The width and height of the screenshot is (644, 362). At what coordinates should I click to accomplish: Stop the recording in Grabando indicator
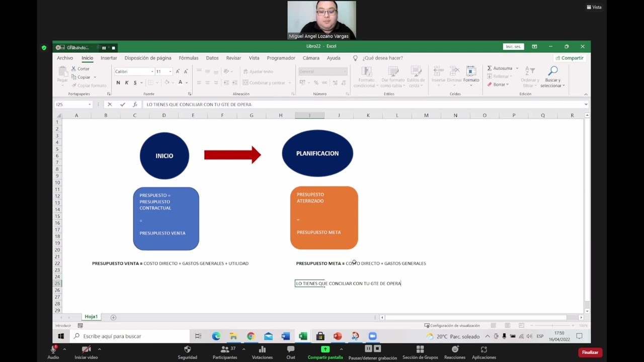113,48
